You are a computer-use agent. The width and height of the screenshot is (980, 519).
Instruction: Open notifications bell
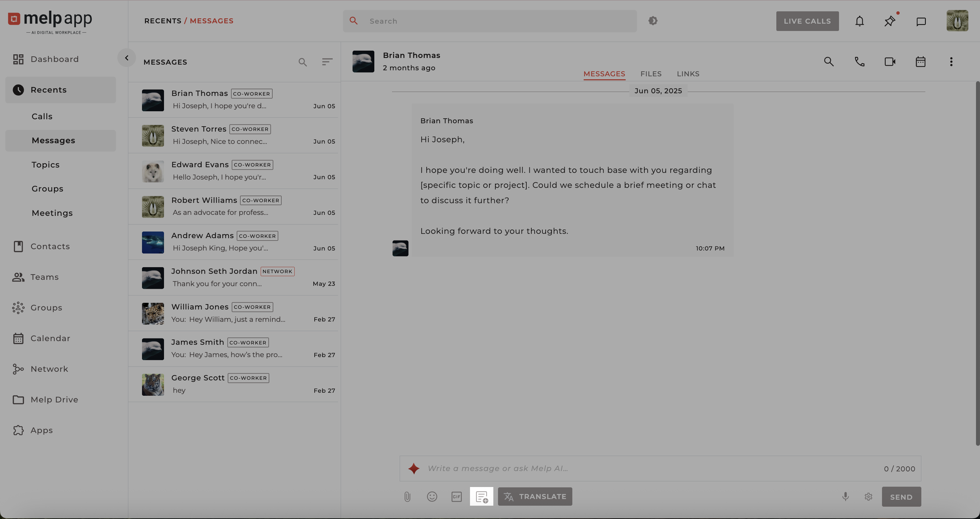859,21
